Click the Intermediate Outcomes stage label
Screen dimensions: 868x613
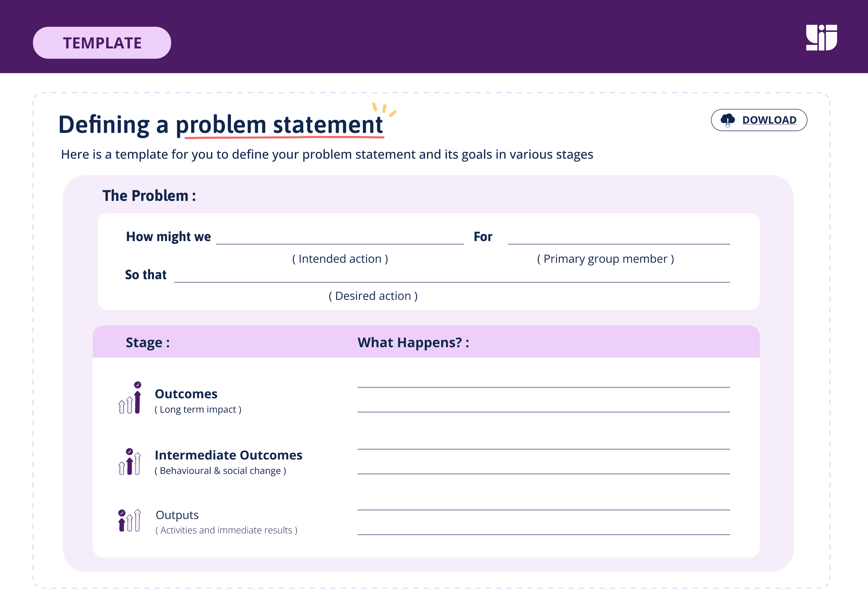click(229, 455)
